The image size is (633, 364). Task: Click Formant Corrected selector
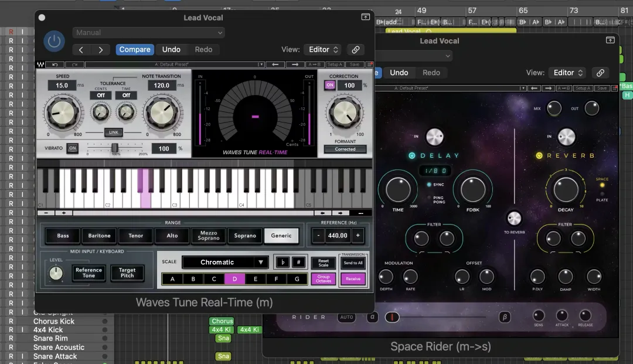[345, 149]
